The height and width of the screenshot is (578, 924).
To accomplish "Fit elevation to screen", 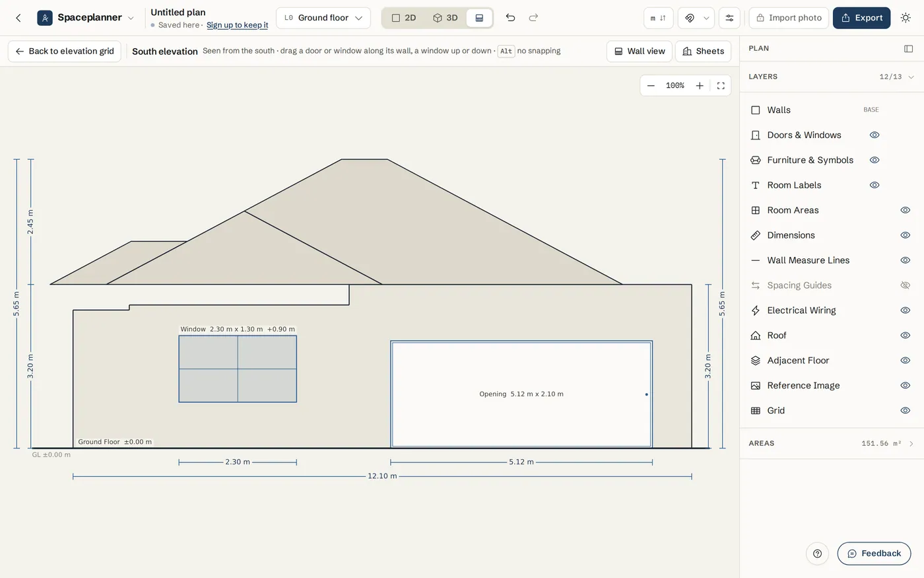I will [x=721, y=86].
